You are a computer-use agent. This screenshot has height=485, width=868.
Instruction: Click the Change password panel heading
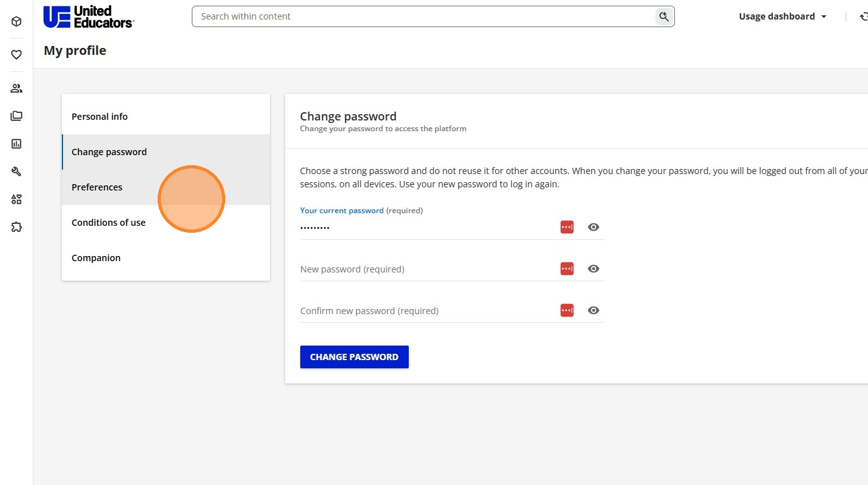[x=348, y=116]
